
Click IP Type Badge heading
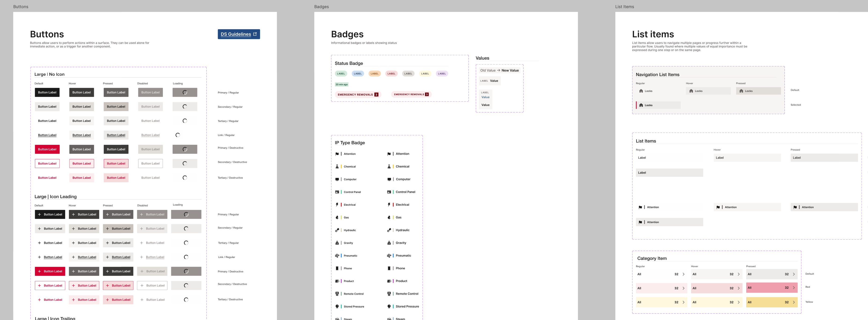350,143
